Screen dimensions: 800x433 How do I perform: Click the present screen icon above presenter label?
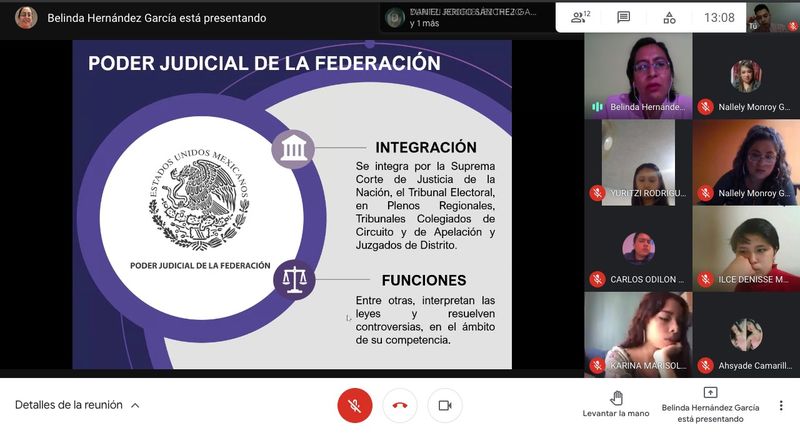point(710,392)
